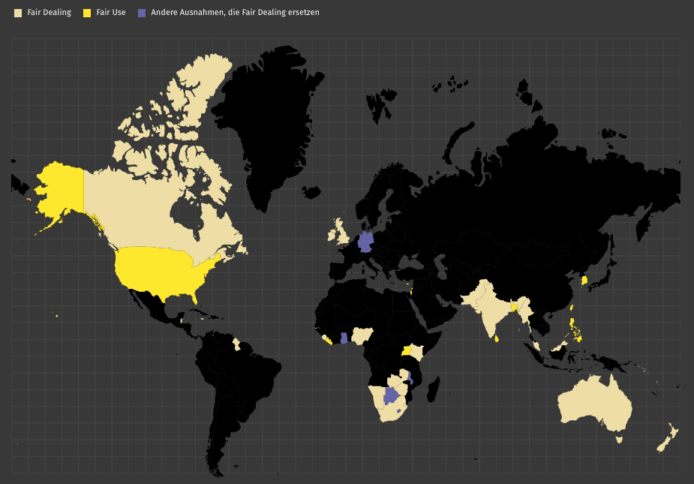Click the yellow Fair Use legend swatch
This screenshot has height=484, width=694.
(86, 12)
